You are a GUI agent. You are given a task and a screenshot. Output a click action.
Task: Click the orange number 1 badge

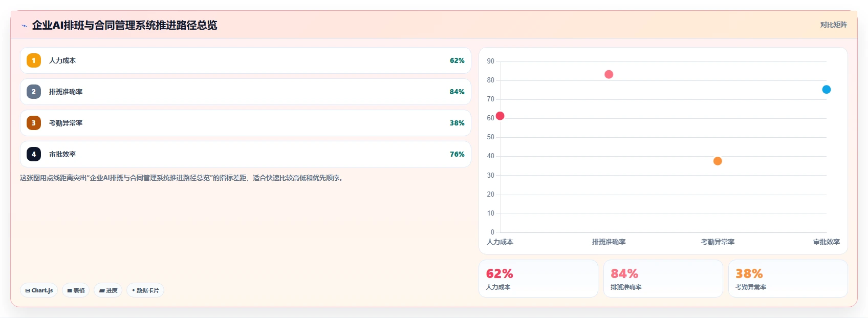pos(34,60)
